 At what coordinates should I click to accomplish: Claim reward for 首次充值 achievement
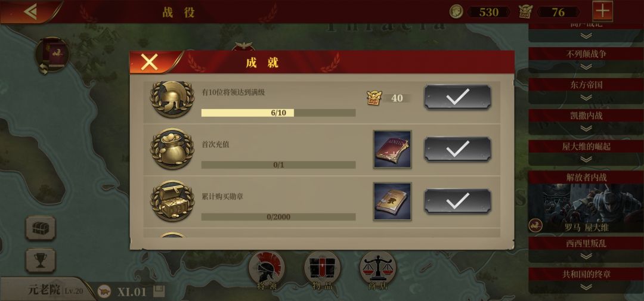click(x=457, y=149)
